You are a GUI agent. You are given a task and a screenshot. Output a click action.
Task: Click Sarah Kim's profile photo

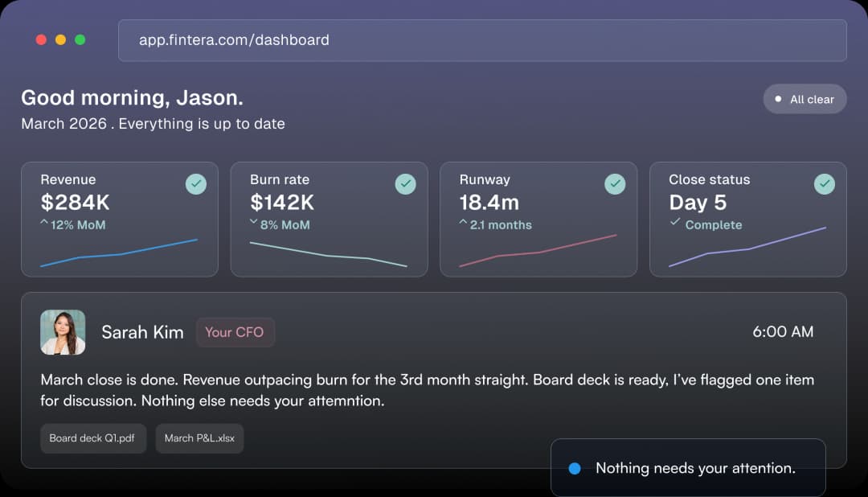coord(63,332)
